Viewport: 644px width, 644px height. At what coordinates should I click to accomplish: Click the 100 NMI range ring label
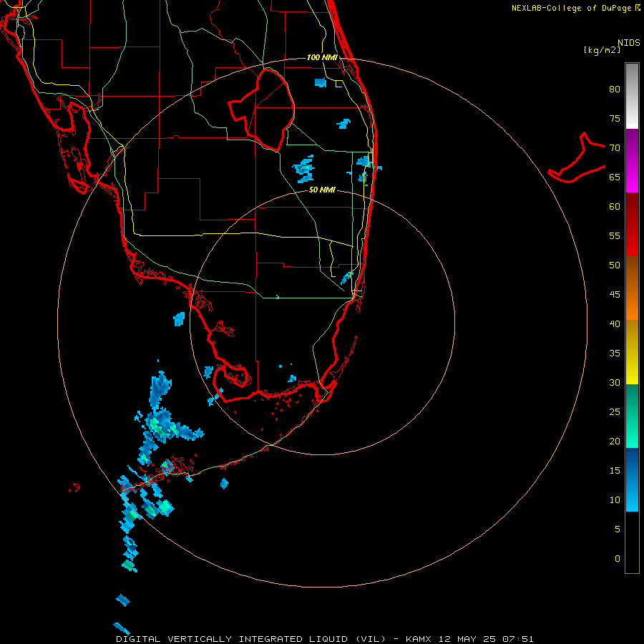(322, 57)
